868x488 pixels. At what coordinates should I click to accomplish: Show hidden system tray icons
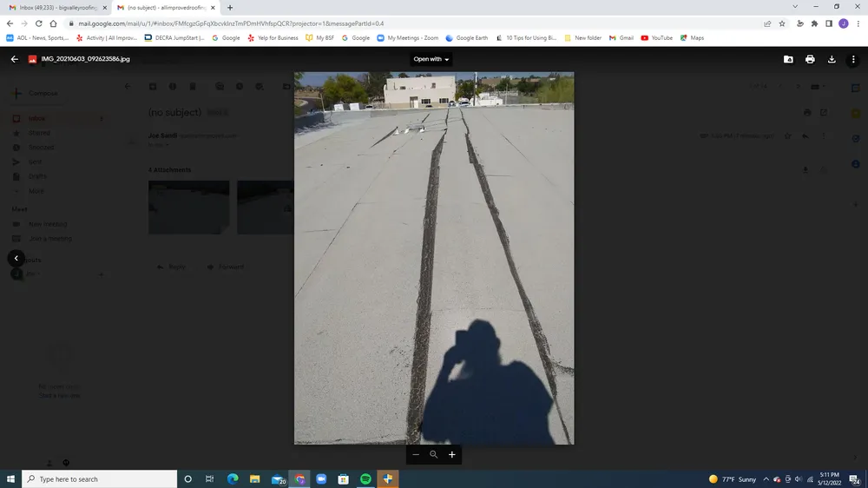click(x=766, y=479)
